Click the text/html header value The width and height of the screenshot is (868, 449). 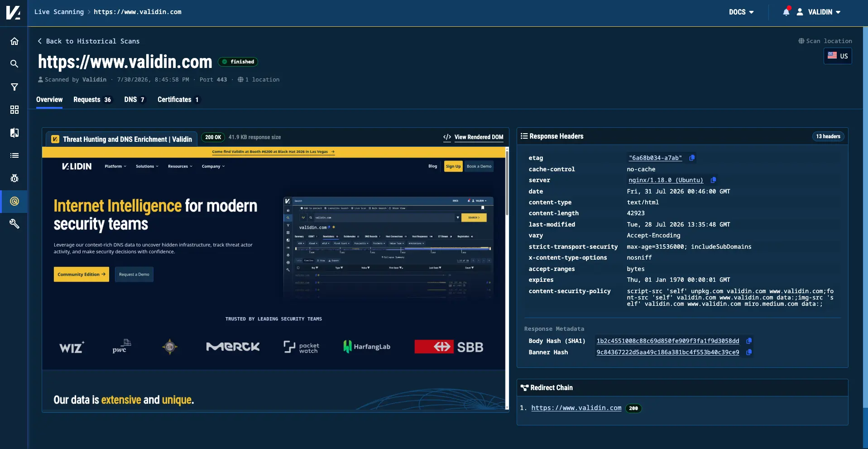coord(643,202)
